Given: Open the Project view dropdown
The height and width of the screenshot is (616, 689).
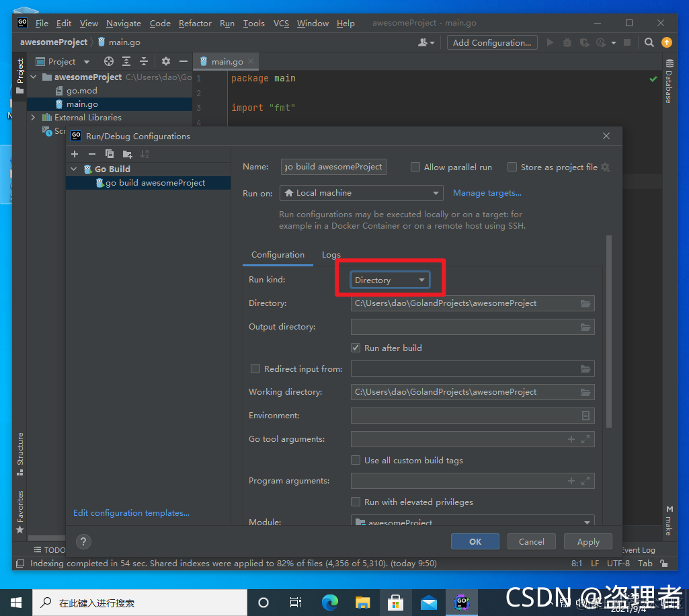Looking at the screenshot, I should tap(63, 62).
